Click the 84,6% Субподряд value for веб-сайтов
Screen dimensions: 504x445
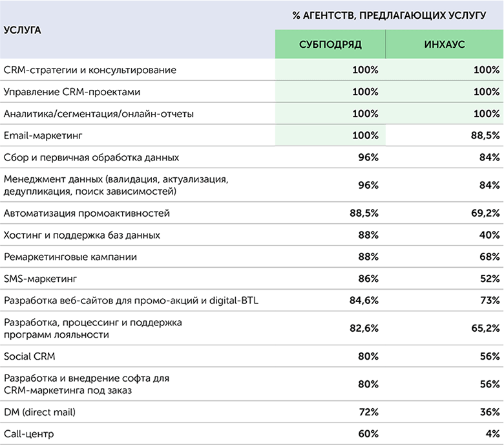pos(364,301)
